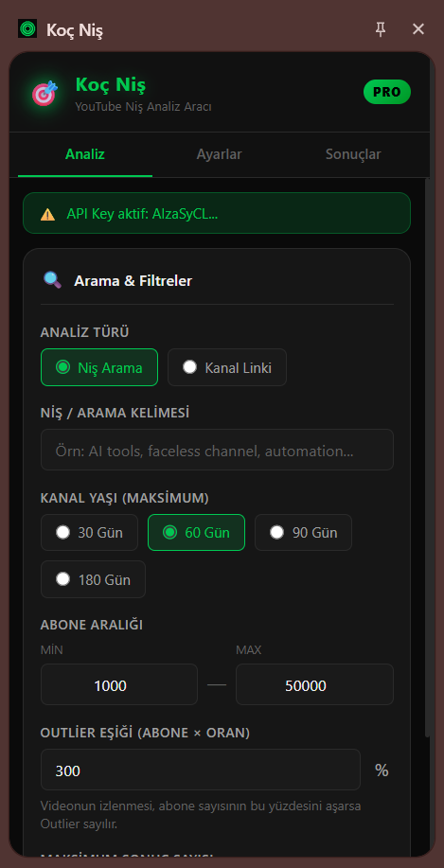Select the Analiz tab
This screenshot has height=868, width=444.
pyautogui.click(x=85, y=154)
